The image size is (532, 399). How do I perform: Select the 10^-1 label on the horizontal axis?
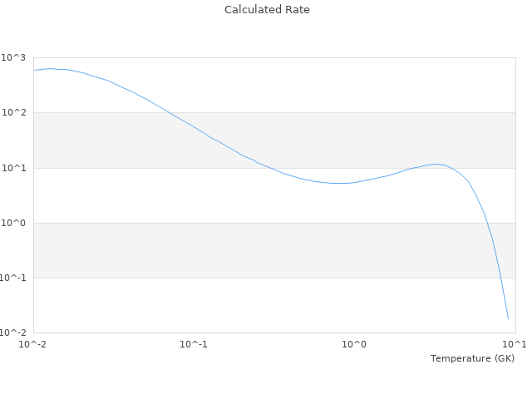pos(194,344)
